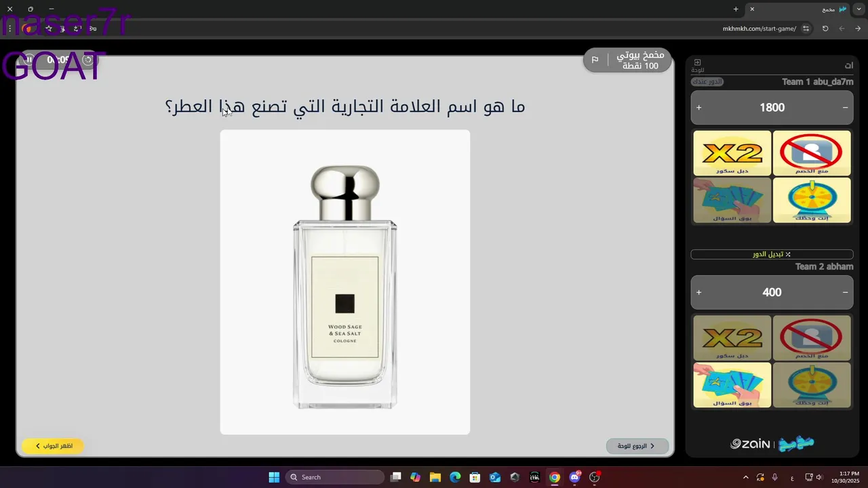868x488 pixels.
Task: Use Team 1's X2 double score card
Action: (x=732, y=153)
